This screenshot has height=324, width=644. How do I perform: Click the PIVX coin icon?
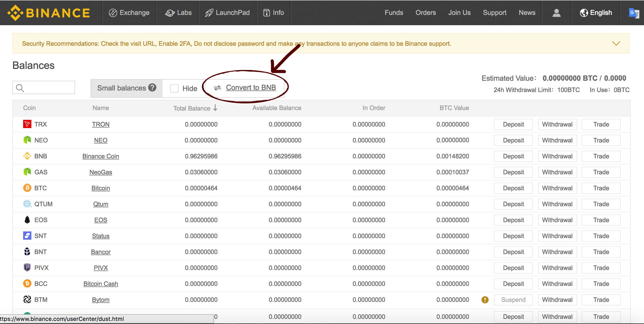click(x=27, y=268)
